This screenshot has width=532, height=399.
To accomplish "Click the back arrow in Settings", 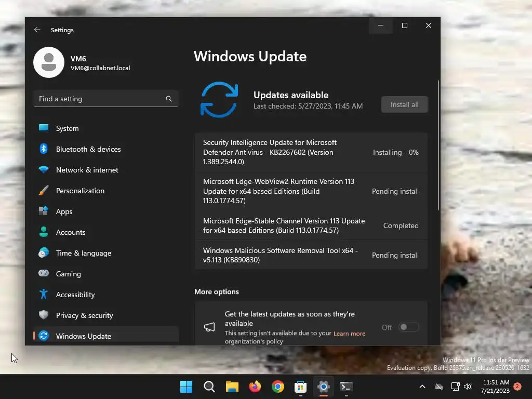I will [x=37, y=30].
